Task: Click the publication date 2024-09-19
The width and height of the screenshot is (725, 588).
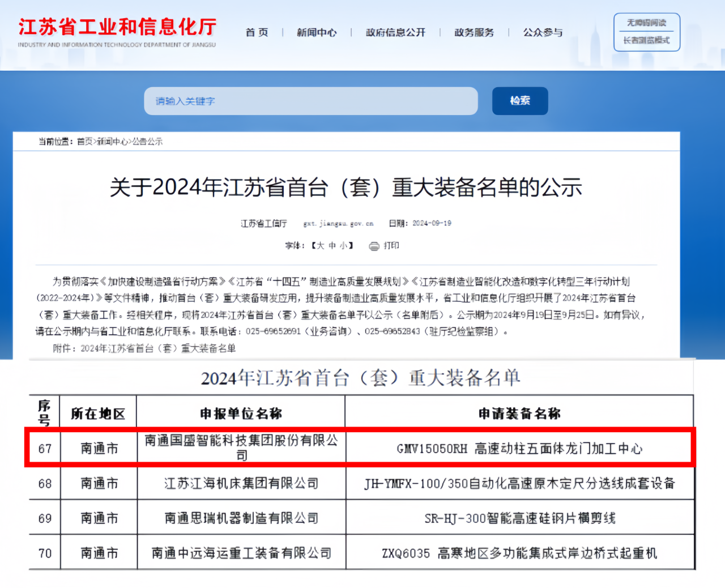Action: [x=432, y=223]
